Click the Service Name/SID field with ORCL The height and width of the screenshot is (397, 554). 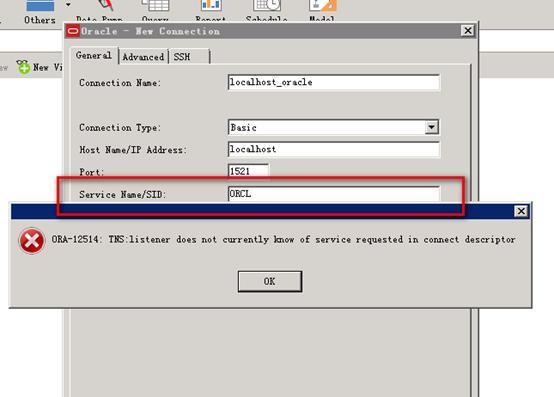[334, 194]
